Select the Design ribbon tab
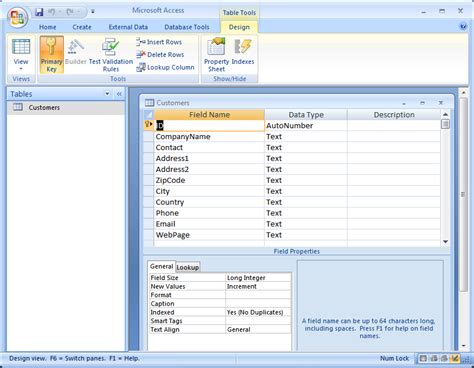Viewport: 474px width, 368px height. [239, 27]
